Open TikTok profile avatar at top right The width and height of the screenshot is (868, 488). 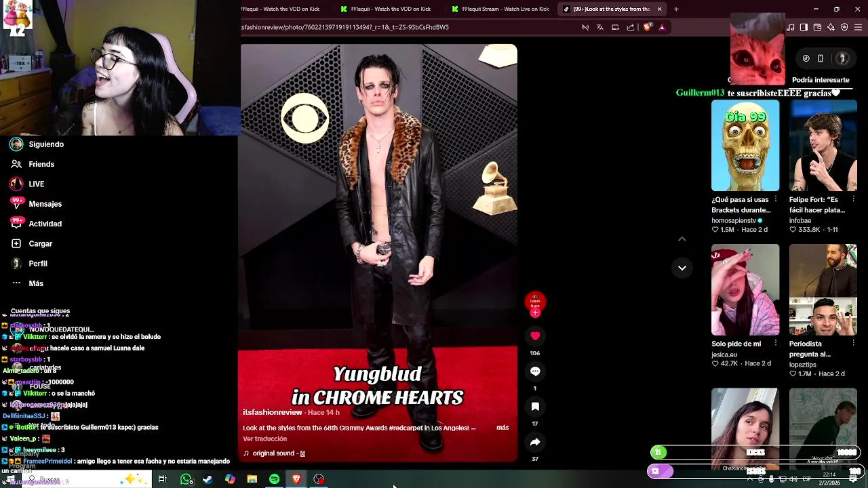click(842, 58)
